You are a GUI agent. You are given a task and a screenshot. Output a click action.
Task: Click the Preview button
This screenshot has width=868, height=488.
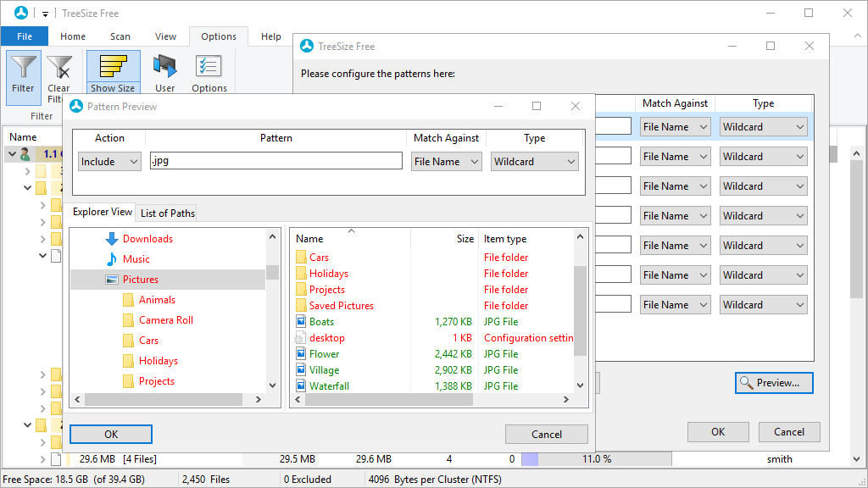click(x=773, y=383)
